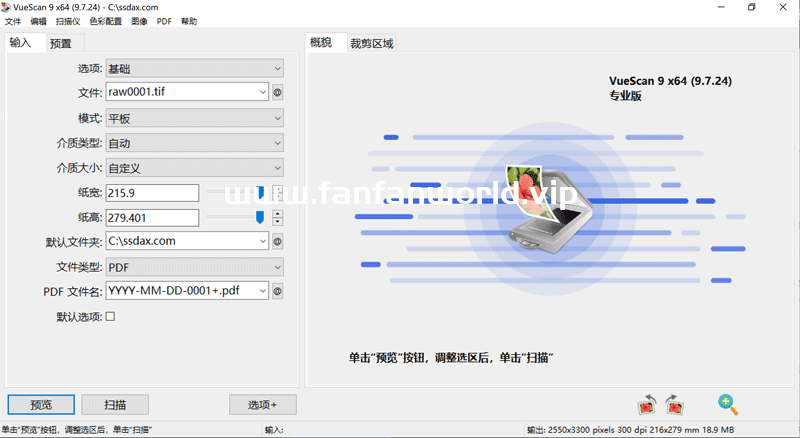Click the 选项+ button
This screenshot has width=800, height=438.
point(262,405)
